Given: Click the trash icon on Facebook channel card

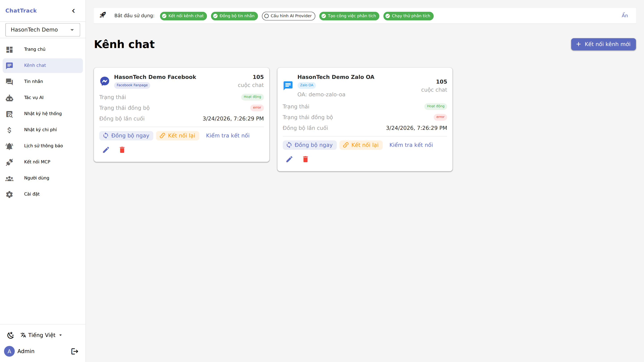Looking at the screenshot, I should (x=122, y=150).
